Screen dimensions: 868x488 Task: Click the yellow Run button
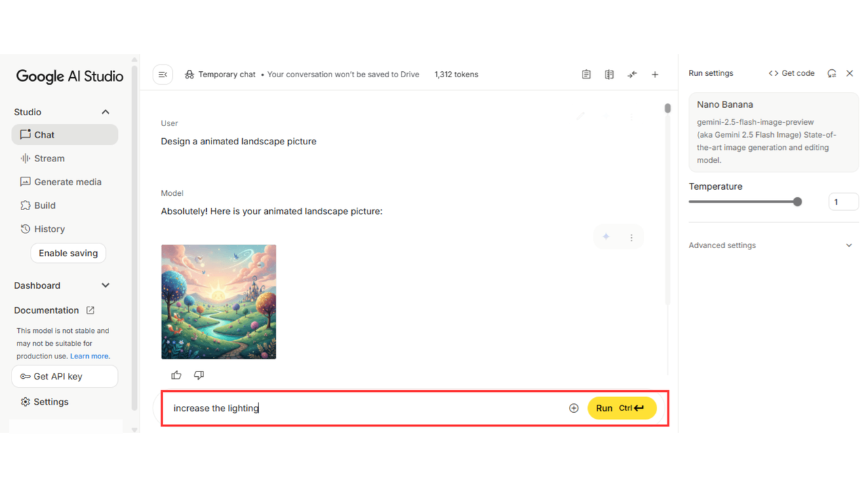[x=622, y=408]
